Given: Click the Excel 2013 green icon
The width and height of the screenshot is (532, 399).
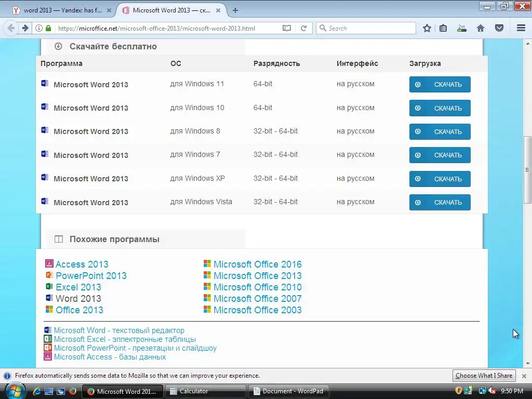Looking at the screenshot, I should [49, 286].
